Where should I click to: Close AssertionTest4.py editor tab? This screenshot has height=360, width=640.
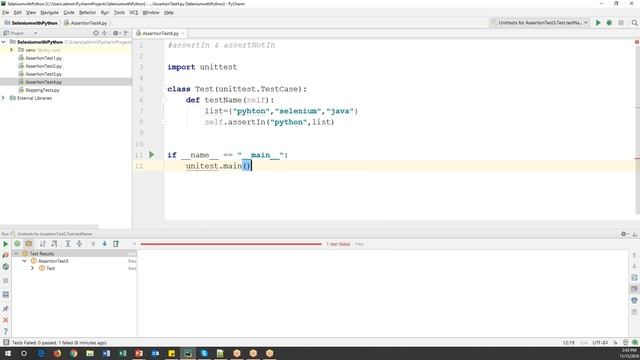(x=183, y=33)
